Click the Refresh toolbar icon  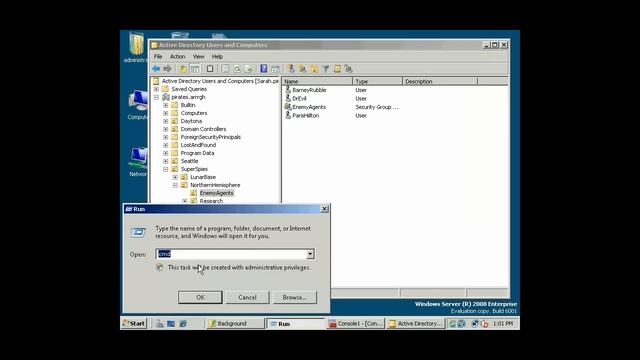tap(237, 69)
